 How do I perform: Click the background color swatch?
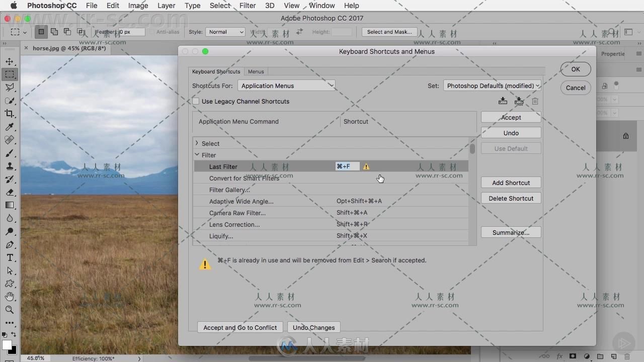(x=13, y=350)
